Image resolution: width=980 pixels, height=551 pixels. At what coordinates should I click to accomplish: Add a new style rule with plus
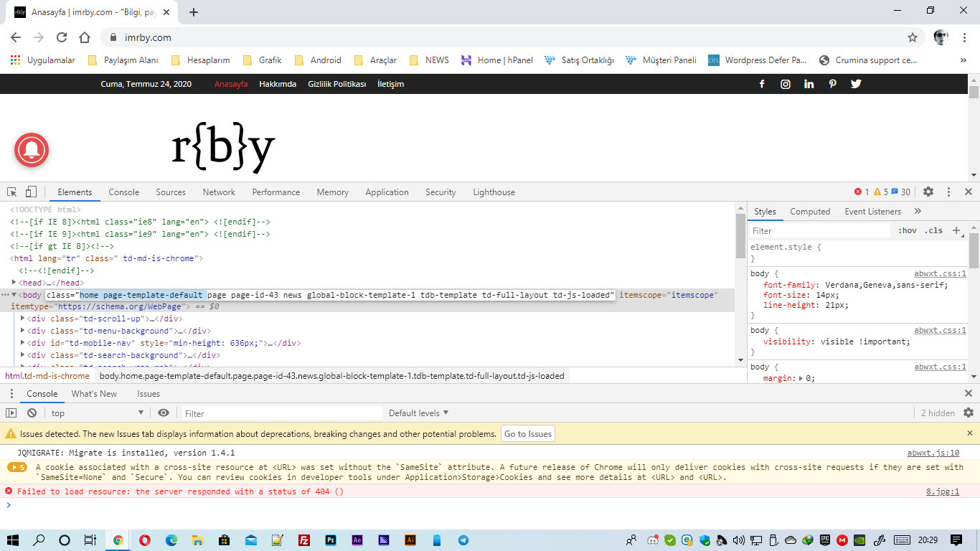tap(956, 230)
